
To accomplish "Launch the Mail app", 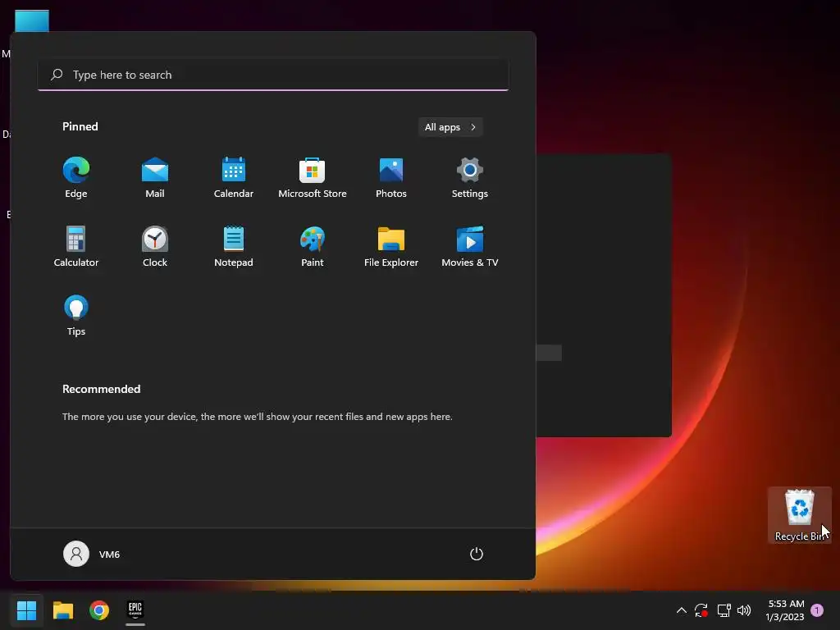I will coord(155,178).
